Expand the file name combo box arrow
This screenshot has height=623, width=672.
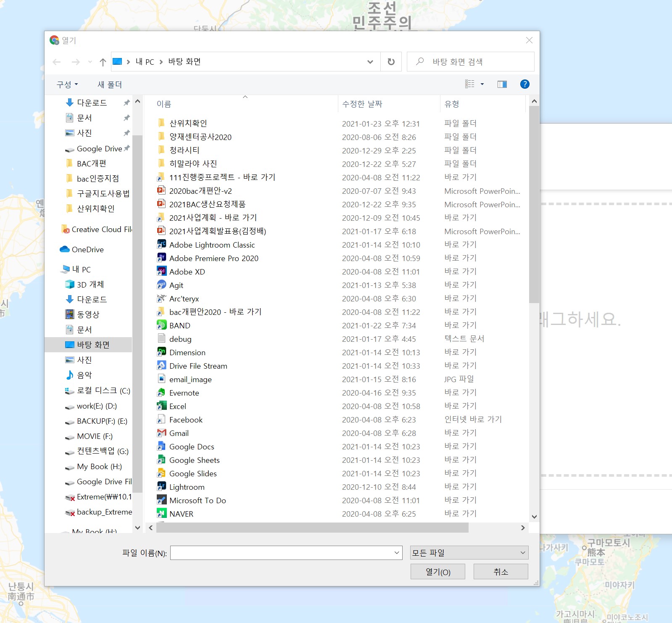[397, 553]
